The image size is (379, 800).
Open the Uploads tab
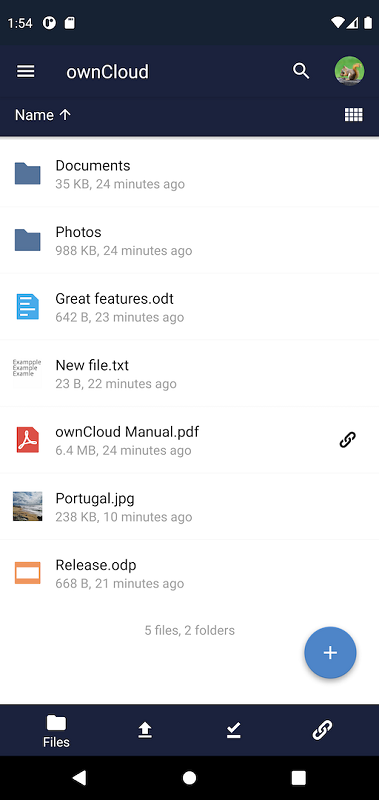coord(145,731)
